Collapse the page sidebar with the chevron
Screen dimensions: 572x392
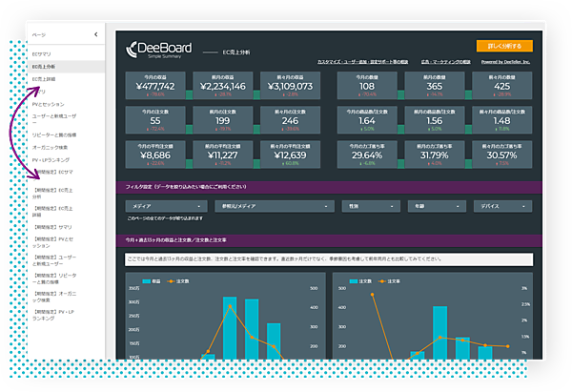[x=95, y=34]
